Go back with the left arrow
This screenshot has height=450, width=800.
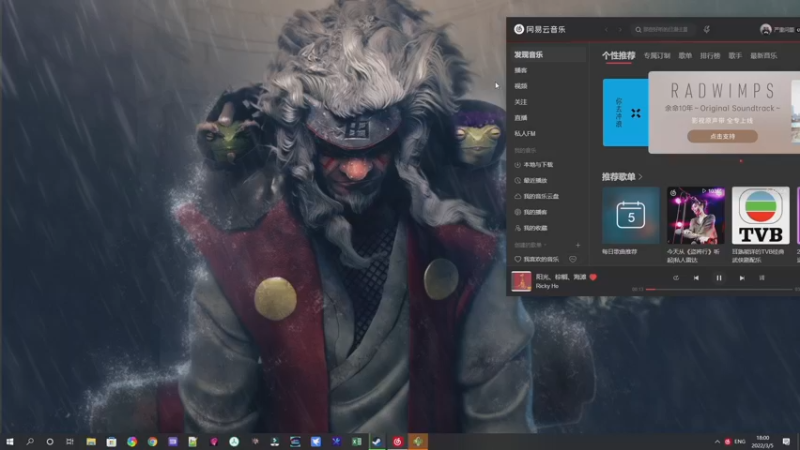point(606,30)
